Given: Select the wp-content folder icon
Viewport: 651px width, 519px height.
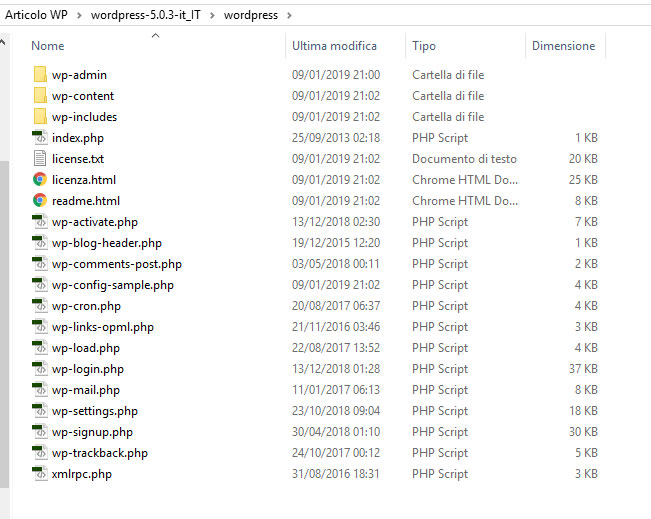Looking at the screenshot, I should coord(40,95).
